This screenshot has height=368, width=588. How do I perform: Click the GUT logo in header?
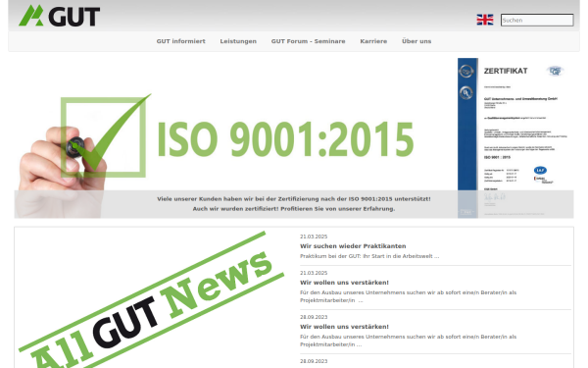(59, 16)
